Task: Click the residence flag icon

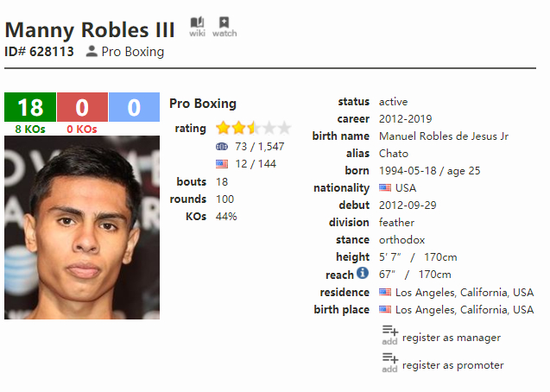Action: [385, 293]
